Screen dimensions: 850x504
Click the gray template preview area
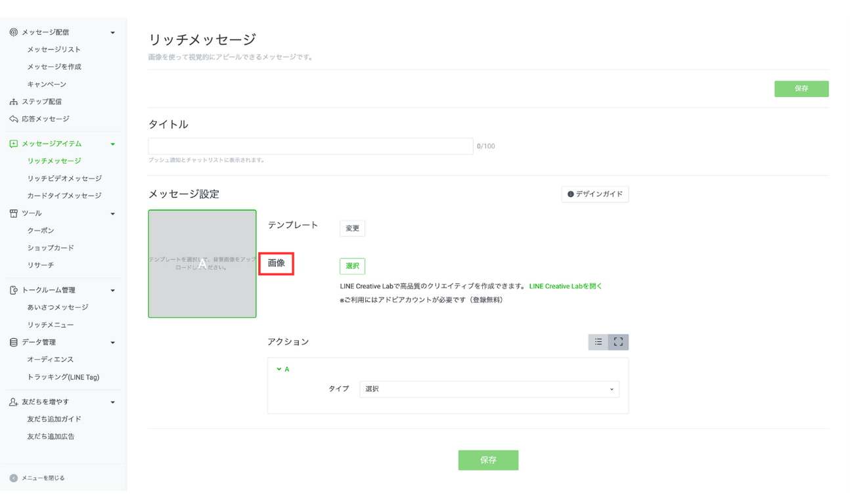pyautogui.click(x=202, y=264)
